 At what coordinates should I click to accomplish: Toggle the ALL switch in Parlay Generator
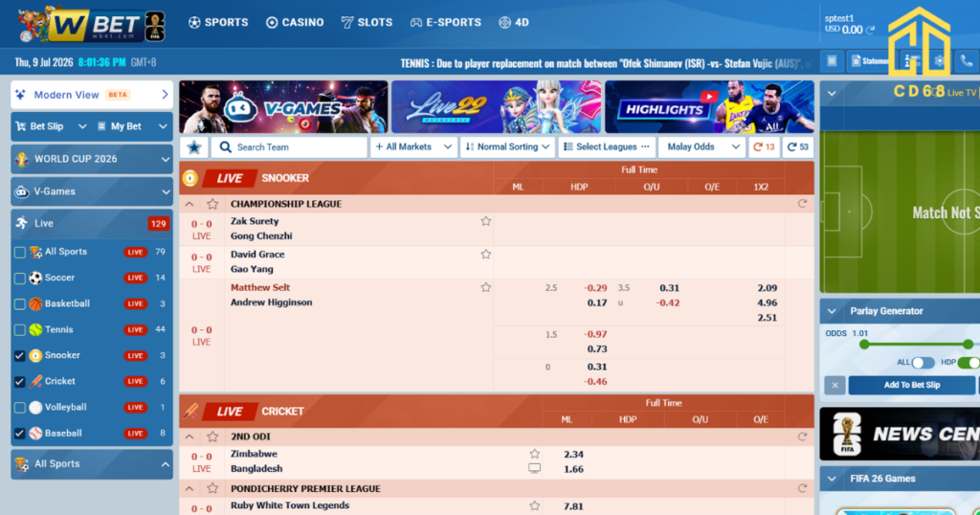[x=923, y=363]
